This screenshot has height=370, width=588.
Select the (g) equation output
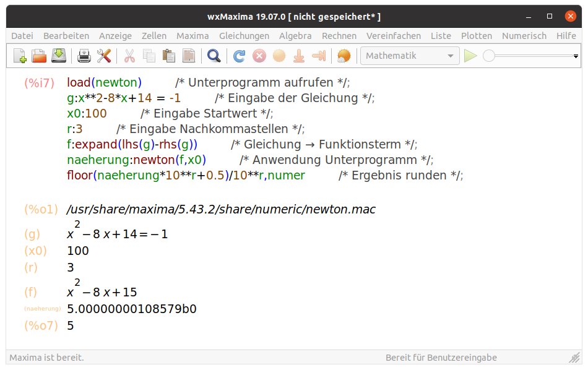coord(117,230)
